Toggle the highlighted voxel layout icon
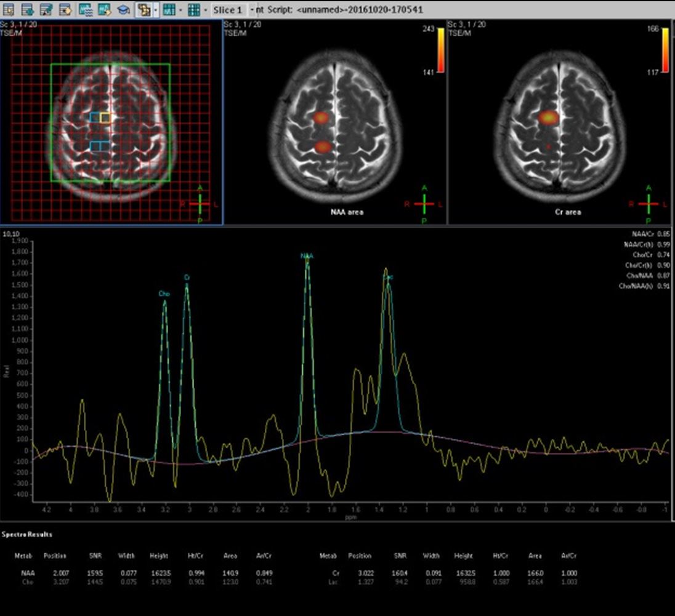The height and width of the screenshot is (616, 675). click(143, 9)
